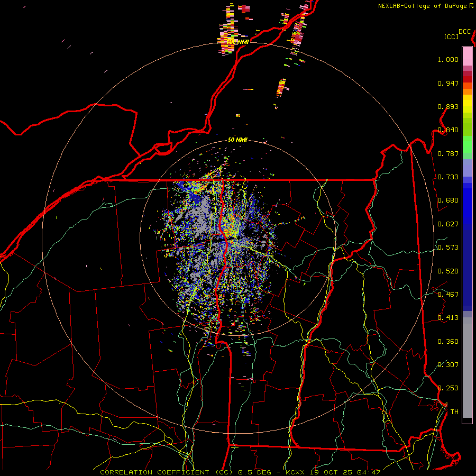Click the DCC legend heading
This screenshot has width=476, height=476.
[464, 32]
